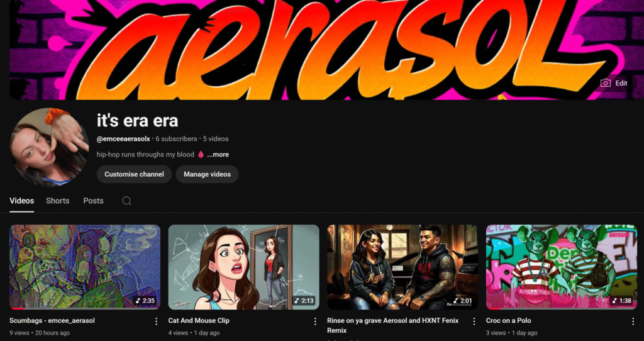Viewport: 644px width, 341px height.
Task: Open action menu for Rinse on ya grave video
Action: point(474,321)
